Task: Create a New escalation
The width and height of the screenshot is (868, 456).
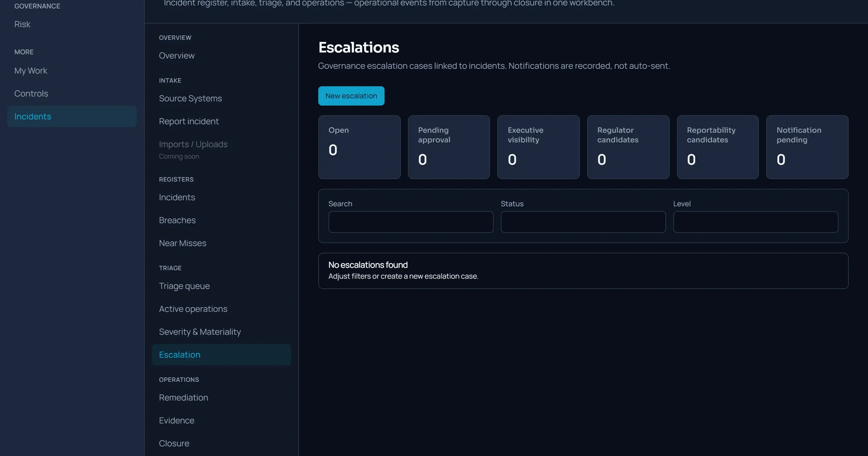Action: [351, 96]
